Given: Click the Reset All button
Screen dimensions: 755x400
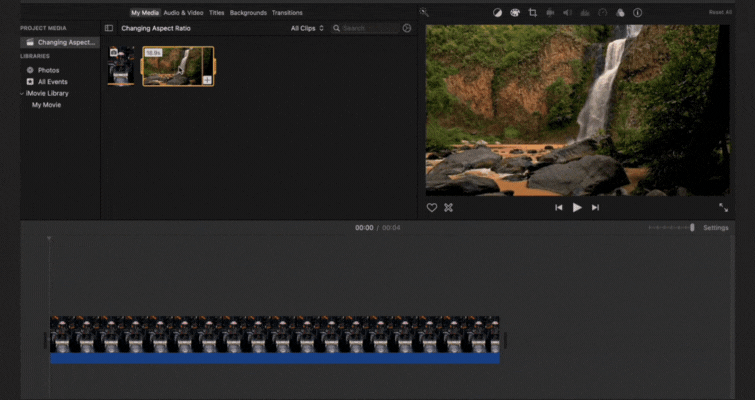Looking at the screenshot, I should pos(720,13).
